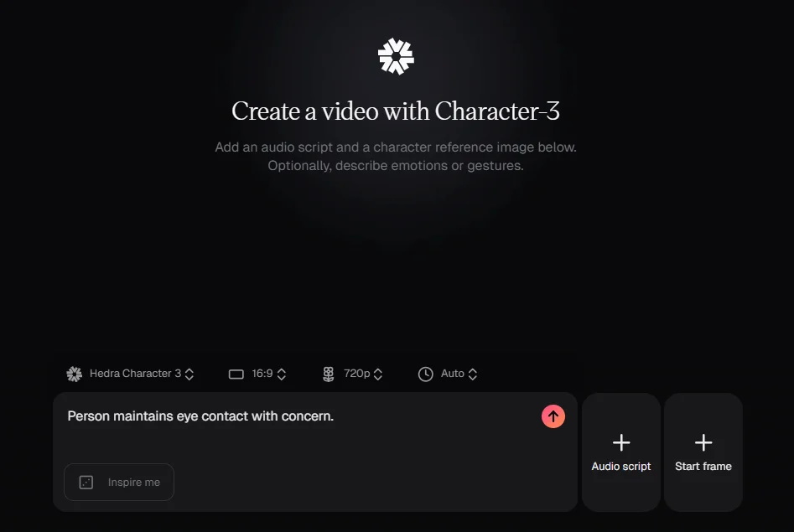Click the Inspire me button
Viewport: 794px width, 532px height.
click(x=119, y=483)
